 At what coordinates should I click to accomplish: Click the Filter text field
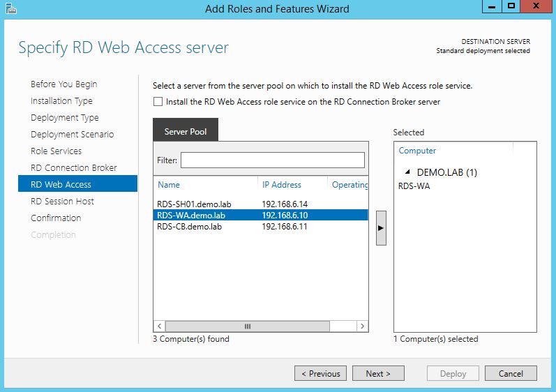(273, 160)
